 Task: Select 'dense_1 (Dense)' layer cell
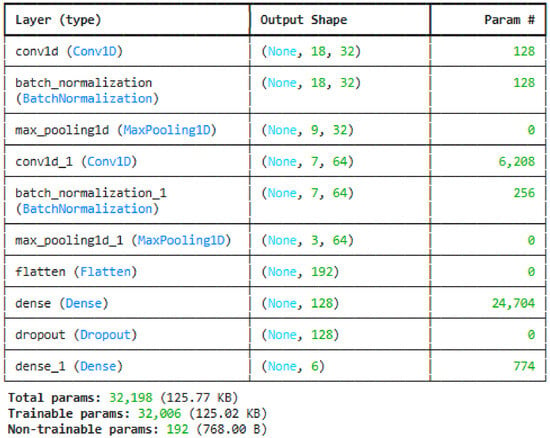click(x=69, y=367)
